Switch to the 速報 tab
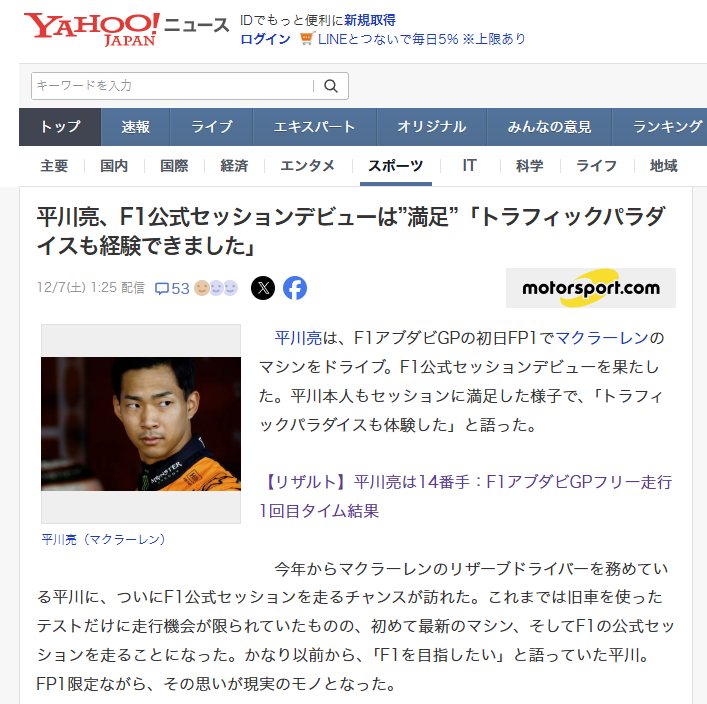 (x=135, y=127)
